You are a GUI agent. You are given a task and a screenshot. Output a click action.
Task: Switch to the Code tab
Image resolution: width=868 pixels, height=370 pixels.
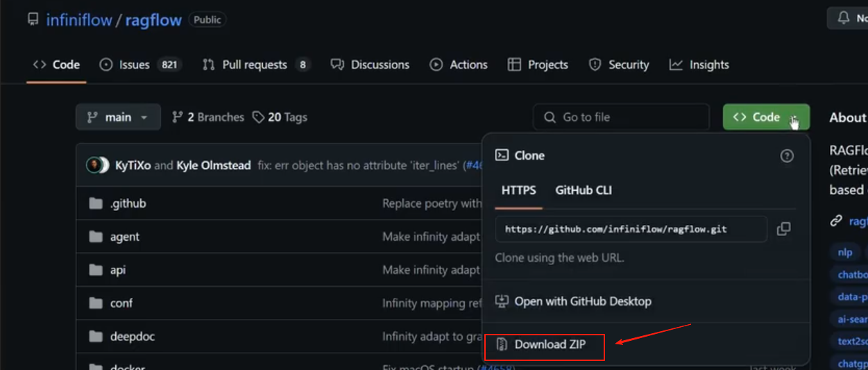click(x=56, y=65)
